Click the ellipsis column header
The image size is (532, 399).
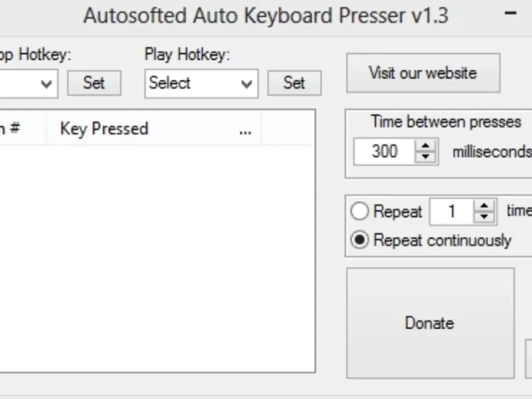pos(245,128)
